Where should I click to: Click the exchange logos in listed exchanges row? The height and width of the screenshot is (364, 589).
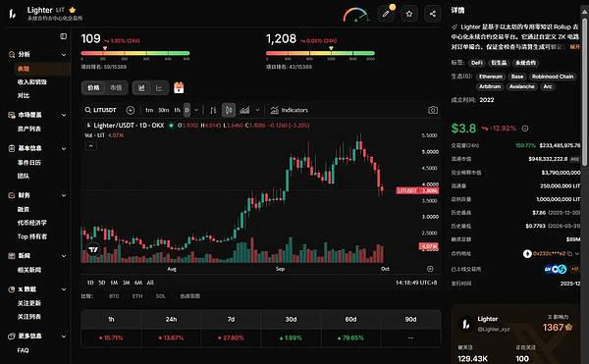[x=556, y=269]
